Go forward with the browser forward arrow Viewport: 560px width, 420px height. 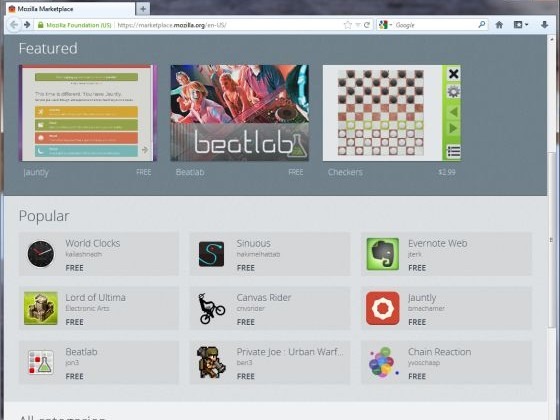point(27,25)
